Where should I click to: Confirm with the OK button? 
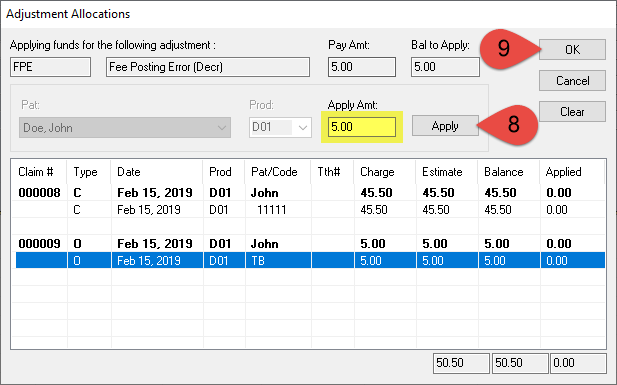pyautogui.click(x=572, y=50)
